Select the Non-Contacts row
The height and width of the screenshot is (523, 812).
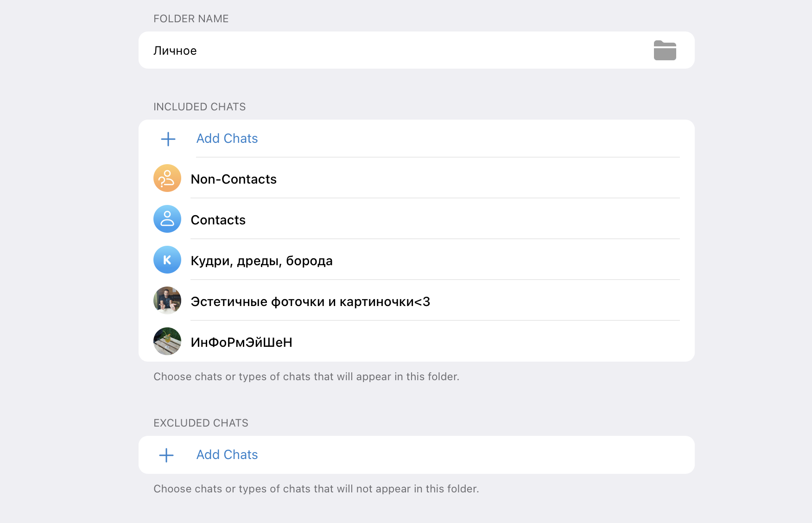pos(416,179)
